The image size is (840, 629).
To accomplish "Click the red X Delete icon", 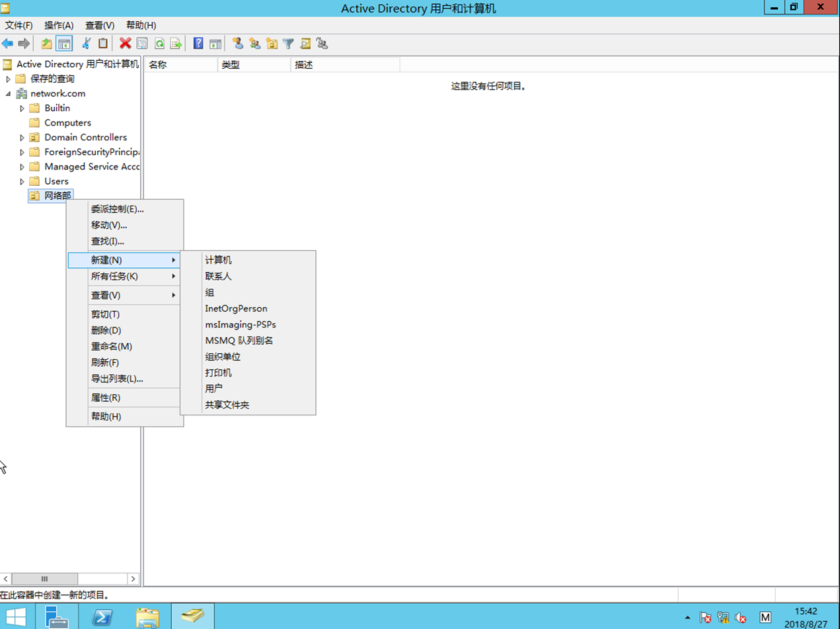I will click(125, 44).
